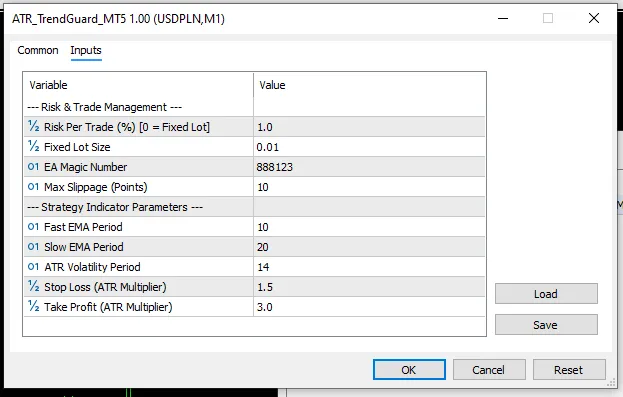The width and height of the screenshot is (623, 397).
Task: Select the 'Slow EMA Period' variable name
Action: 84,247
